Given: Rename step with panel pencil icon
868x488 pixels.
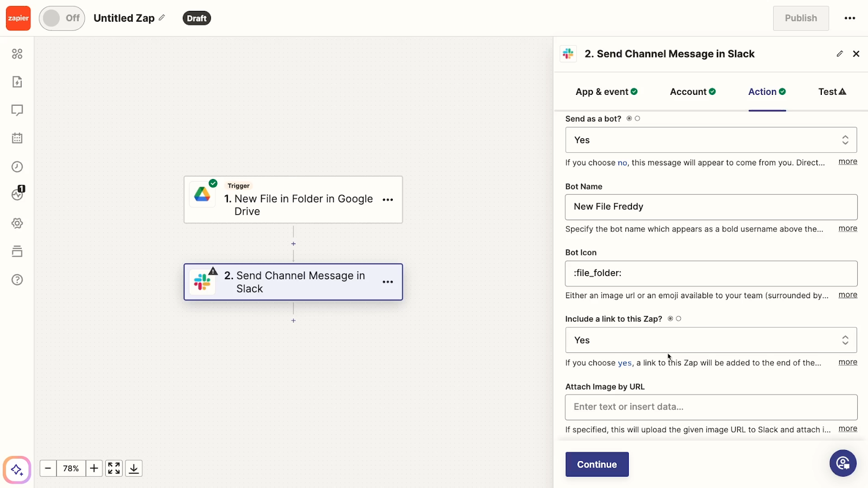Looking at the screenshot, I should [840, 54].
